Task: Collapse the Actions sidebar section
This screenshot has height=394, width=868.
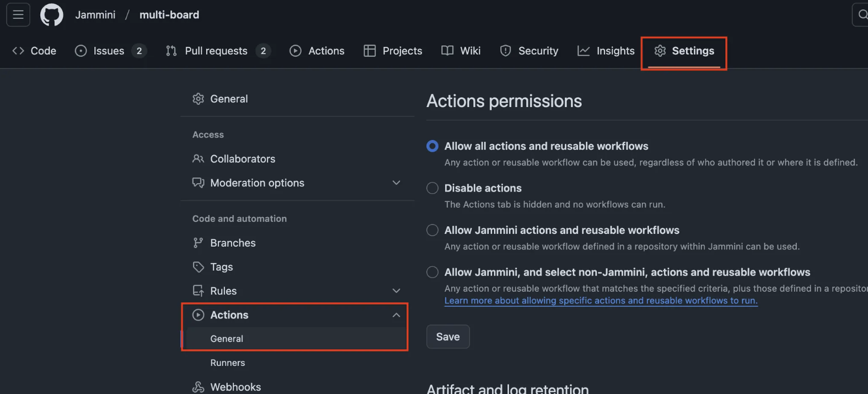Action: 396,315
